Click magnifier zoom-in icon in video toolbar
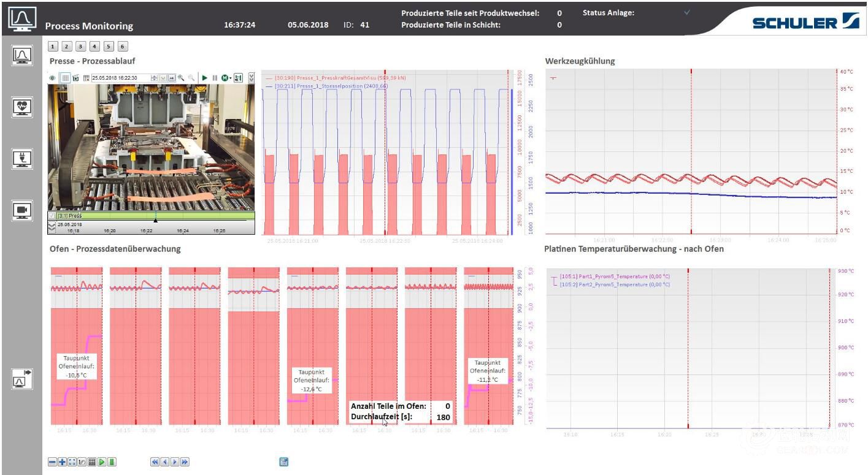Screen dimensions: 868x475 (x=181, y=78)
